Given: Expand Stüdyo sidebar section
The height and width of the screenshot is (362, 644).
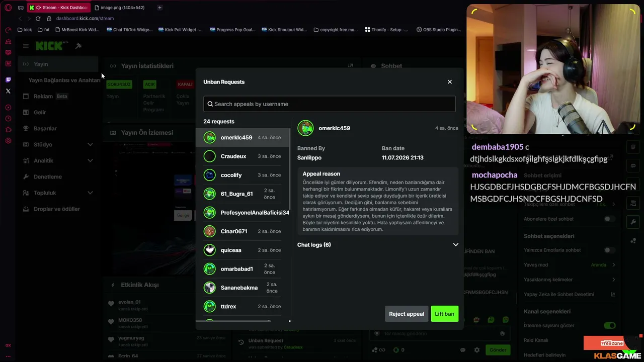Looking at the screenshot, I should tap(58, 144).
